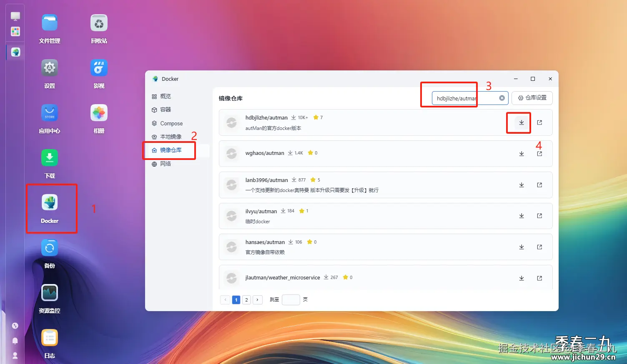Open wghaos/autman external link
The image size is (627, 364).
point(539,154)
